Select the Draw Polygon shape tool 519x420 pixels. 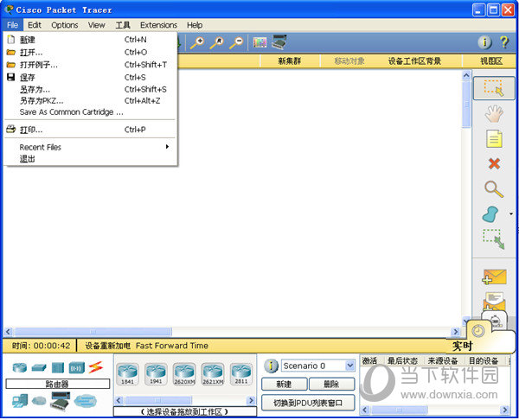490,214
